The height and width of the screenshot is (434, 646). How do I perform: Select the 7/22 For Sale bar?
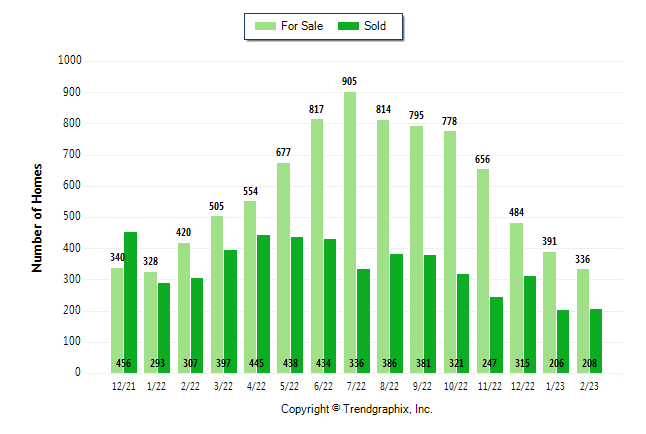pyautogui.click(x=350, y=232)
